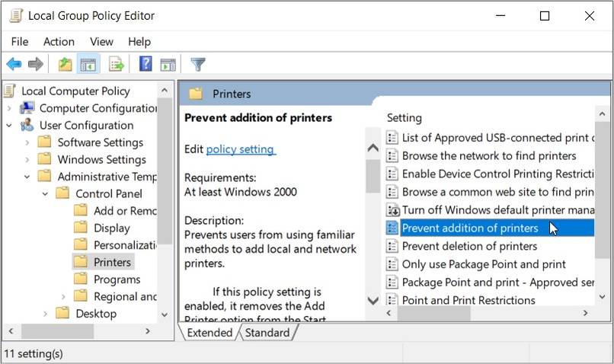Click the Export List toolbar icon
Viewport: 614px width, 364px height.
click(117, 65)
